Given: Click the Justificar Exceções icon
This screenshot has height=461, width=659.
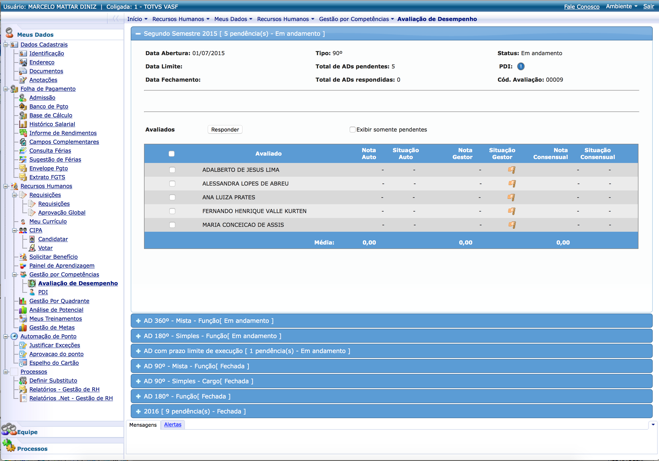Looking at the screenshot, I should (x=23, y=345).
